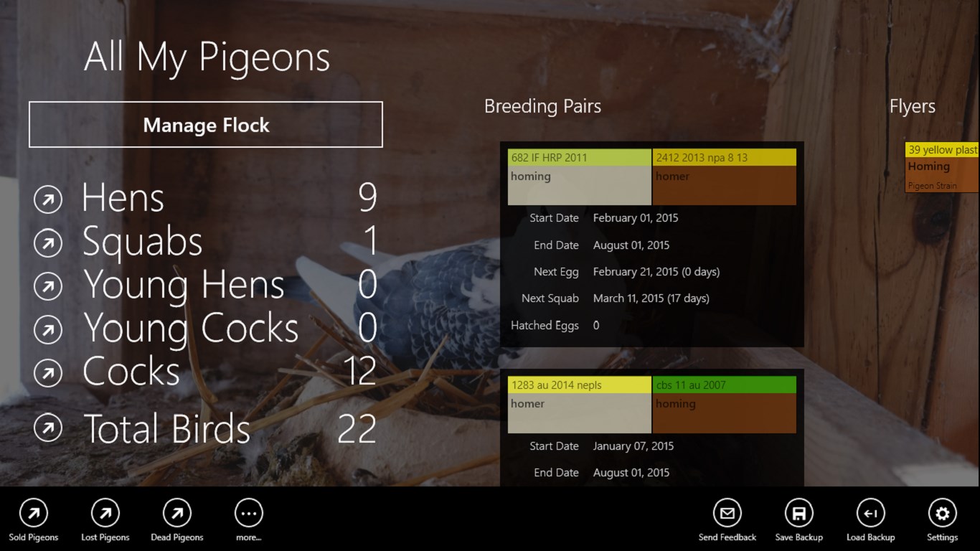
Task: Open the Sold Pigeons list icon
Action: tap(34, 513)
